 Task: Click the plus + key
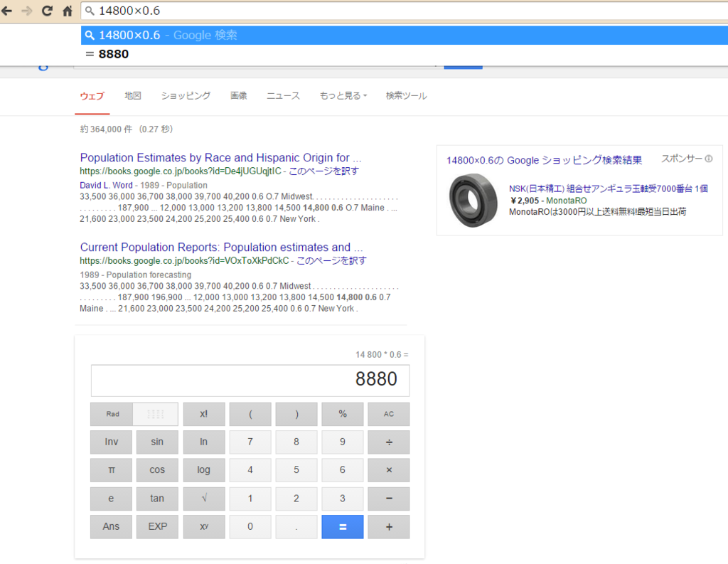pos(389,527)
